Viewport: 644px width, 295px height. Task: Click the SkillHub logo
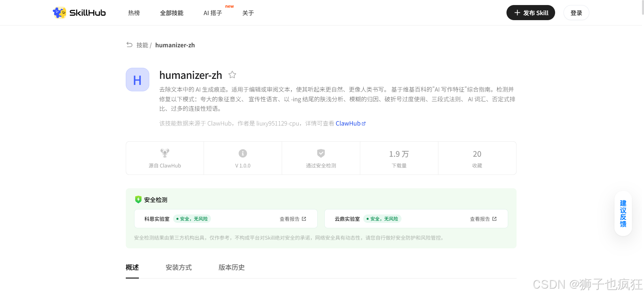point(79,13)
